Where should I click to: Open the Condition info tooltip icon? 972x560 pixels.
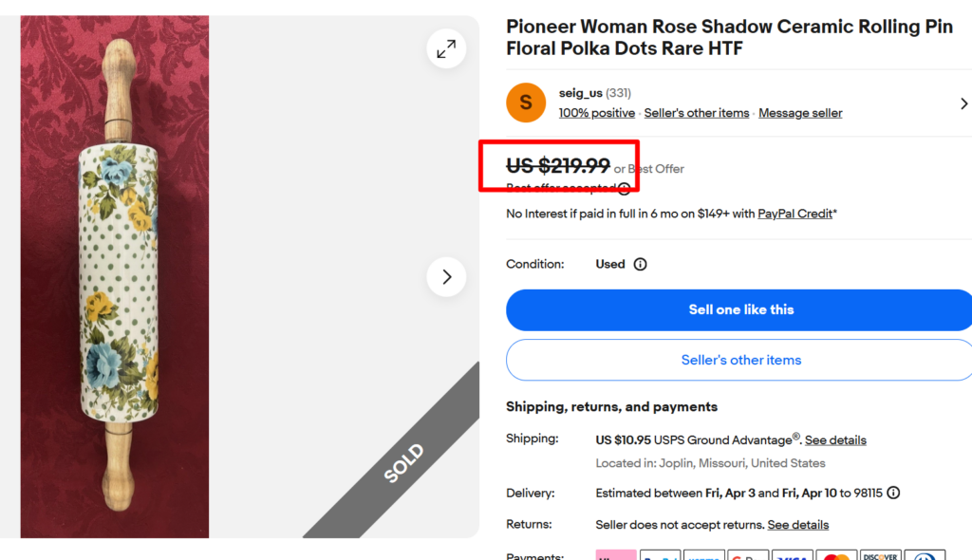pos(641,265)
